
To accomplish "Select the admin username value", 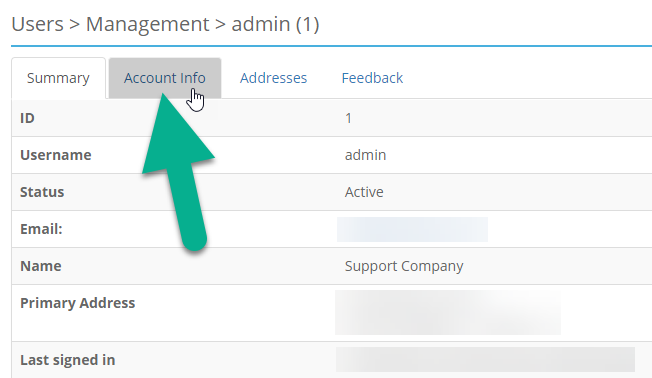I will (x=365, y=155).
